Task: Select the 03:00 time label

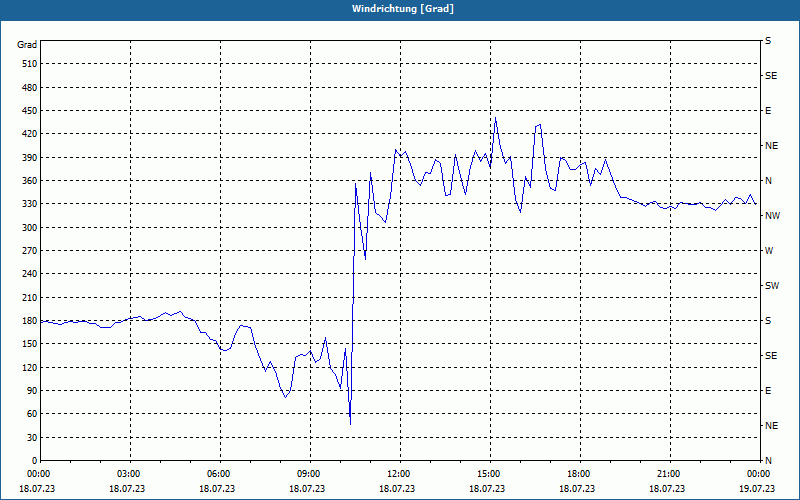Action: point(128,474)
